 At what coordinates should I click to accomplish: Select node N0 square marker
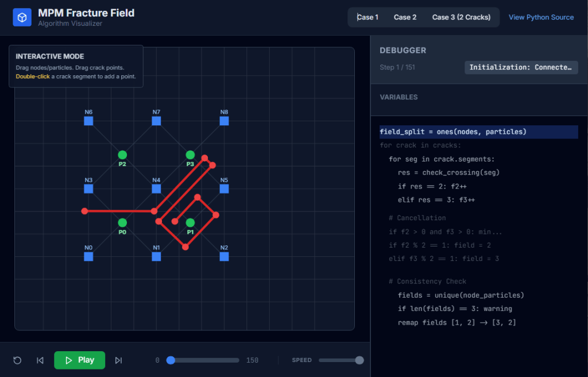tap(88, 256)
